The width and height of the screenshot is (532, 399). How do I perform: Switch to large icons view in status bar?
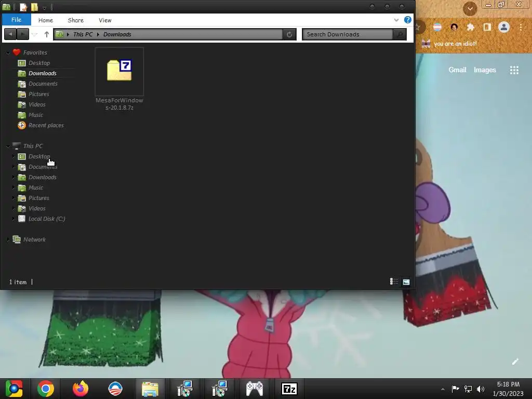tap(406, 282)
